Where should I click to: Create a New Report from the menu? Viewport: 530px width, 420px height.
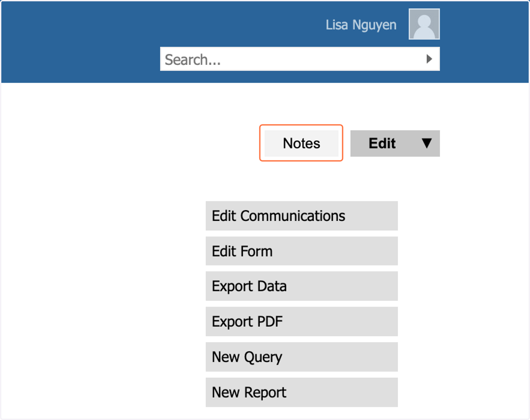click(302, 392)
